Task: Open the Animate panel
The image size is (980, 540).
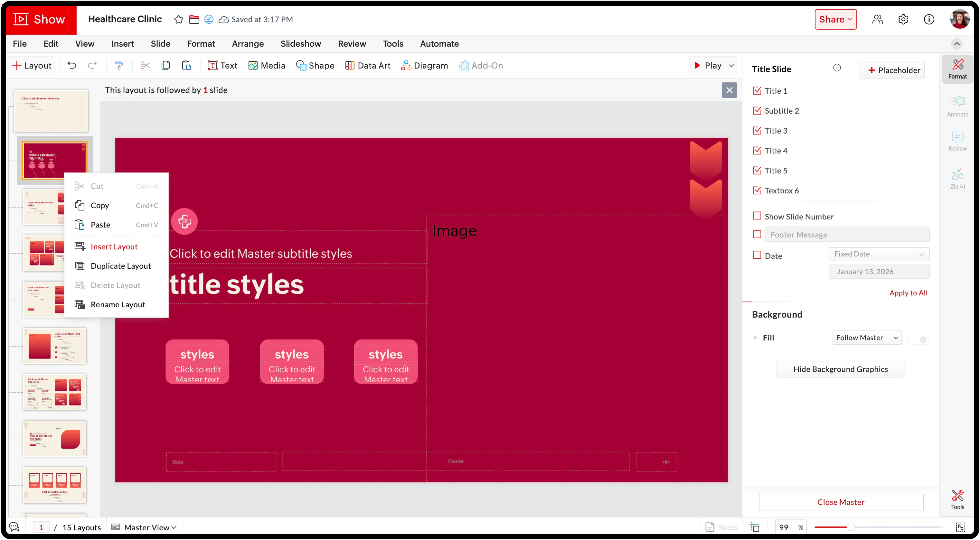Action: coord(957,106)
